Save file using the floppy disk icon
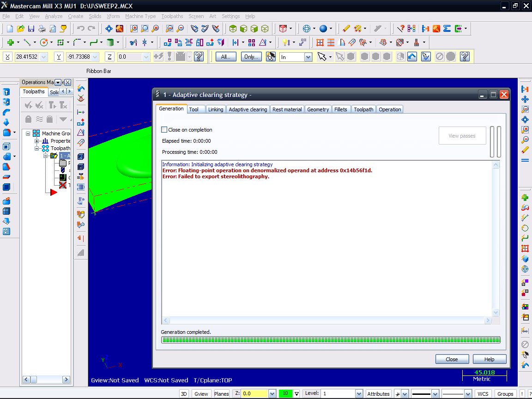Viewport: 532px width, 399px height. pyautogui.click(x=31, y=29)
